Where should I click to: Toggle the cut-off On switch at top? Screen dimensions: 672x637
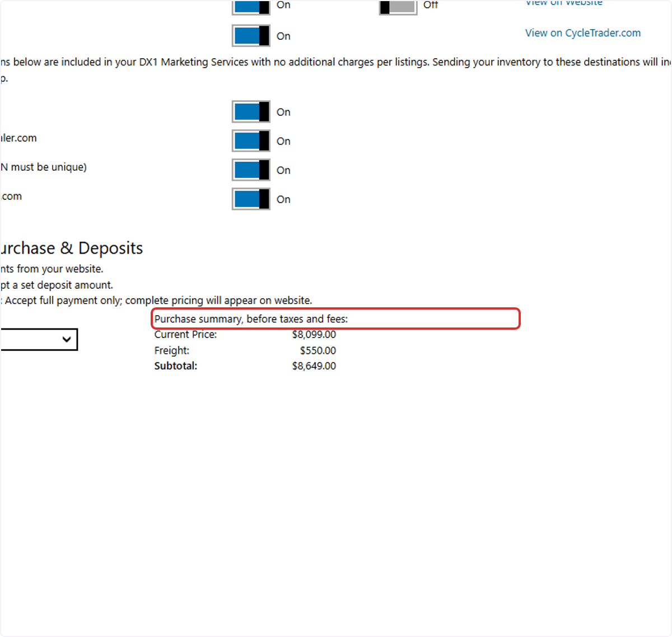tap(251, 7)
